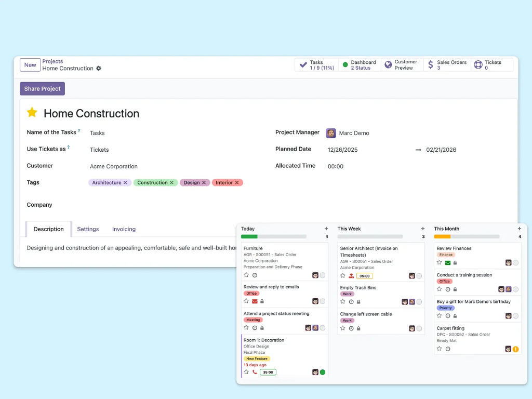The image size is (532, 399).
Task: Open Customer Preview via the globe icon
Action: [x=388, y=63]
